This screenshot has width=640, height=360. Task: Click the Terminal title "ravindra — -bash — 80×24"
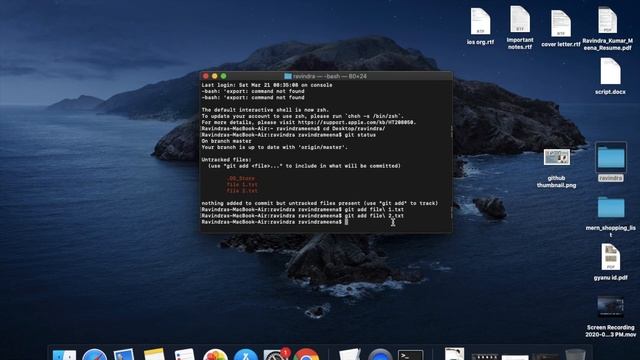pyautogui.click(x=330, y=76)
